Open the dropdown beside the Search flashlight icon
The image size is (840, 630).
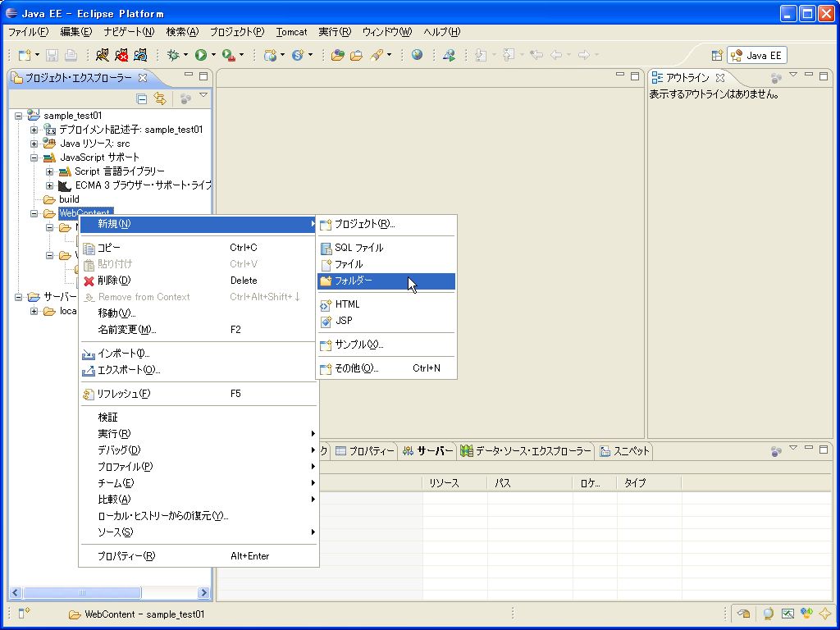point(389,55)
